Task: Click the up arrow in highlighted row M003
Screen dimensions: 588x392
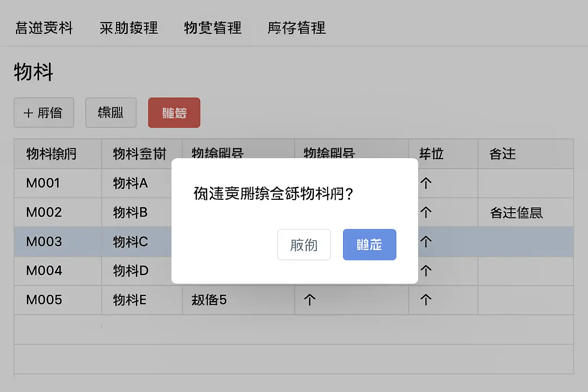Action: click(426, 242)
